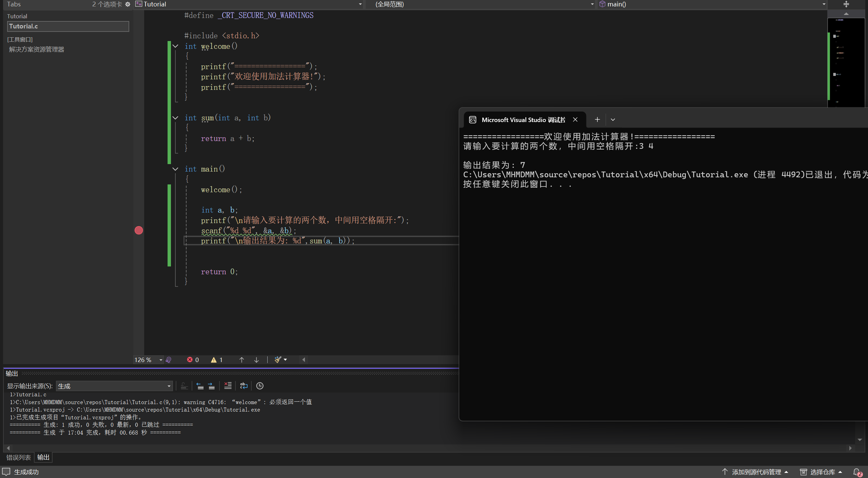Click 添加到源代码管理 in status bar
Viewport: 868px width, 478px height.
point(756,472)
